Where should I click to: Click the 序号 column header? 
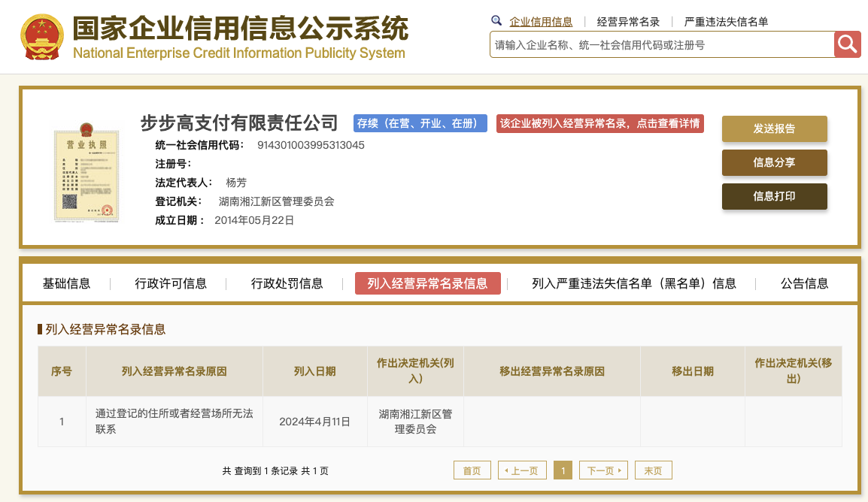(x=62, y=371)
